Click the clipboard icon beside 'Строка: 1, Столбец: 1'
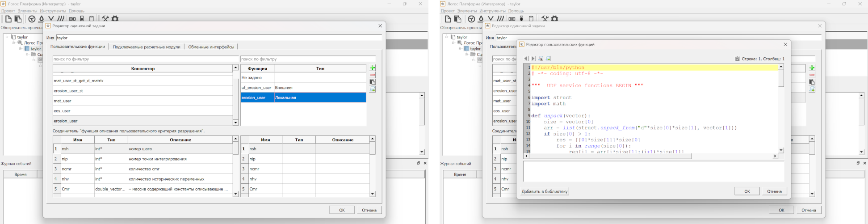 [x=737, y=59]
